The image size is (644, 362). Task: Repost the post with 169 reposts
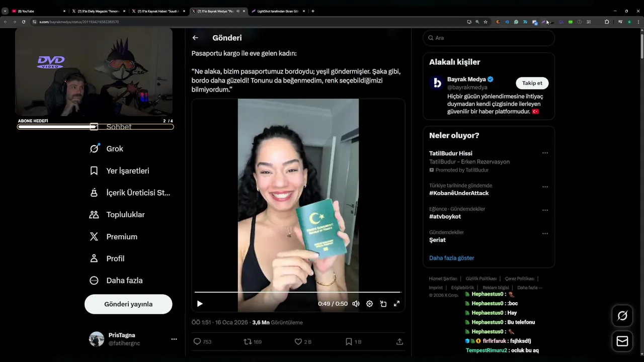coord(253,341)
